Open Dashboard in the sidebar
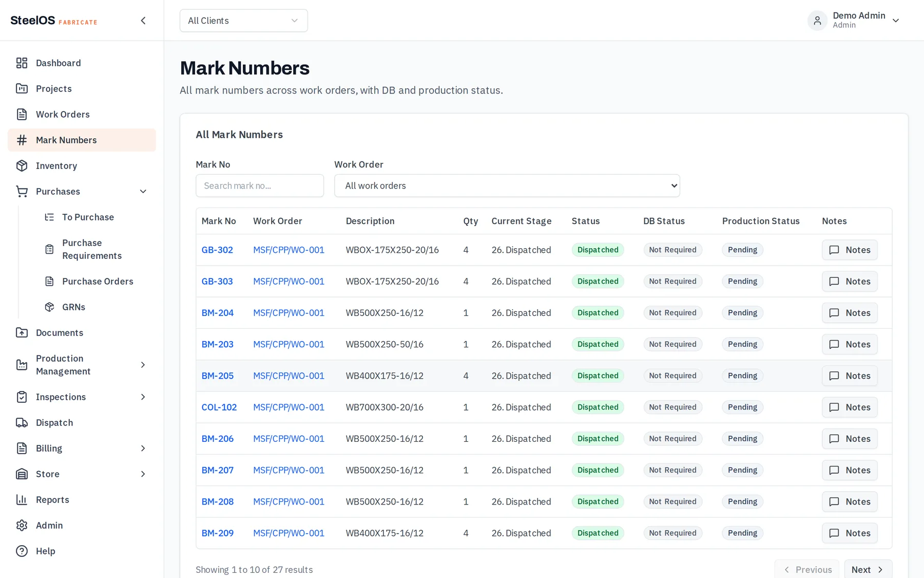The image size is (924, 578). click(82, 63)
